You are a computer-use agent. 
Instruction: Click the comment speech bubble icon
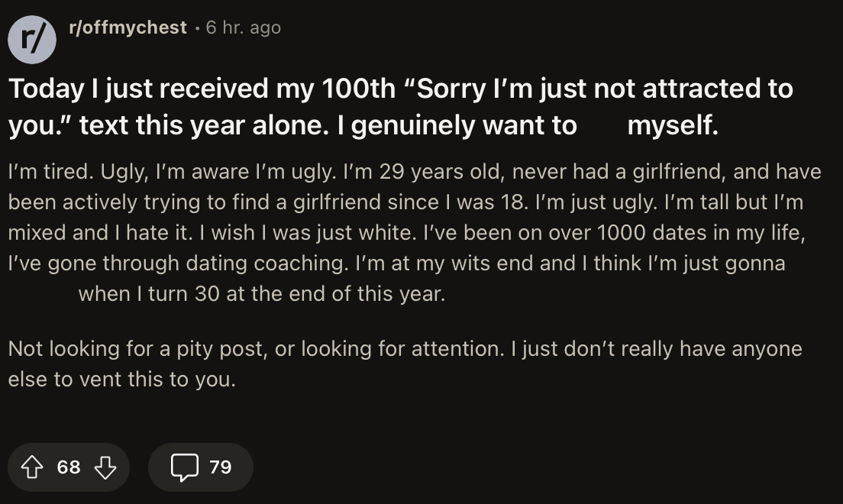pos(185,467)
